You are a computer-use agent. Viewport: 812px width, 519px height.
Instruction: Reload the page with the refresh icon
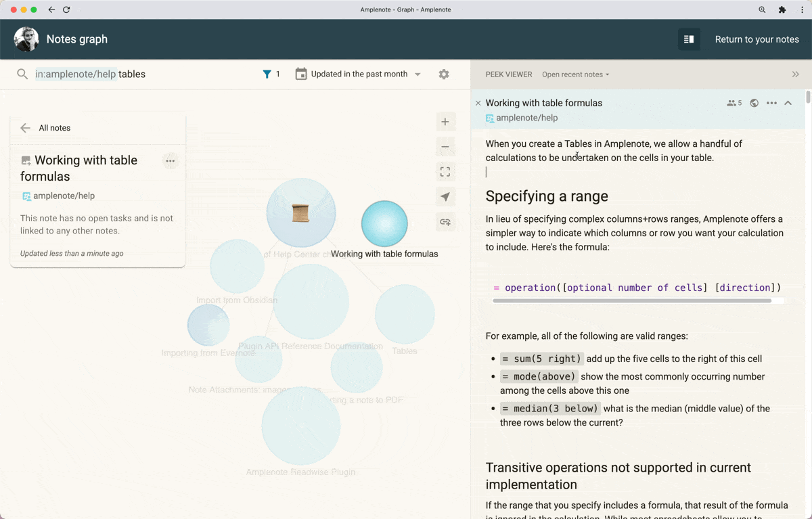[66, 10]
